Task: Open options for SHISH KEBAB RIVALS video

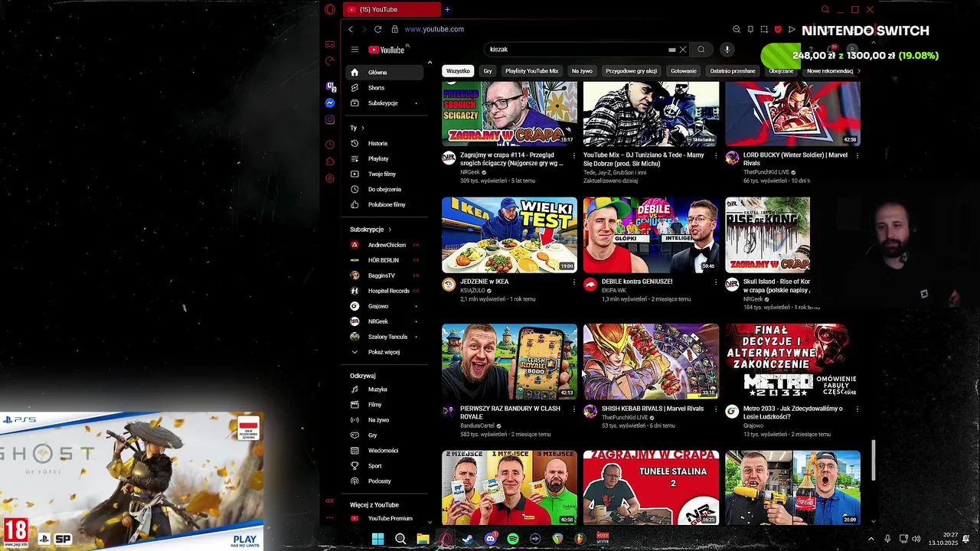Action: click(716, 409)
